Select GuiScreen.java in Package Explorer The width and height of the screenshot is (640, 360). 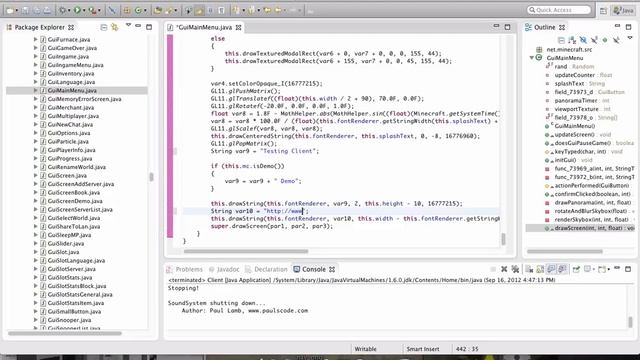(67, 176)
